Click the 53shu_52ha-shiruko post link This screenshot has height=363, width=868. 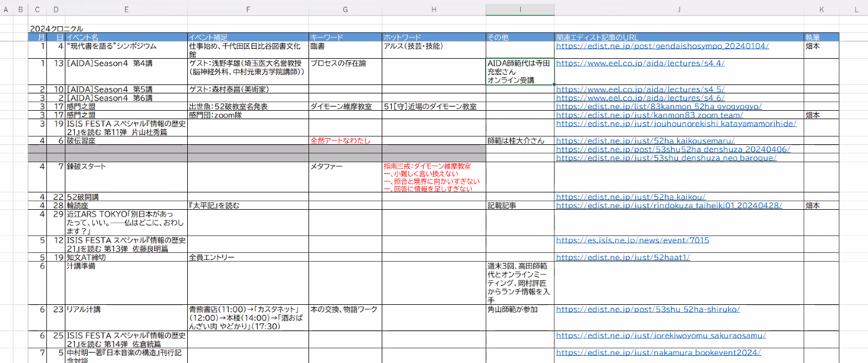(648, 309)
